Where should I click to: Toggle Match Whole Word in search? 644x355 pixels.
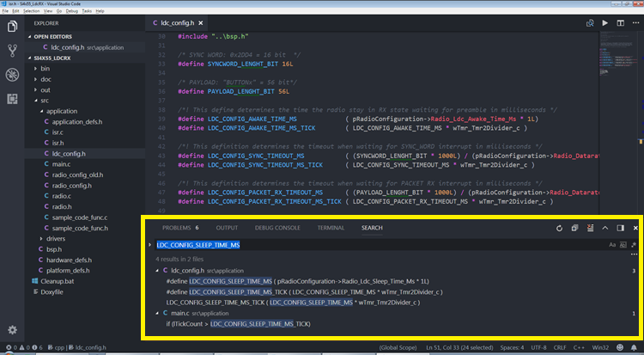(x=622, y=245)
